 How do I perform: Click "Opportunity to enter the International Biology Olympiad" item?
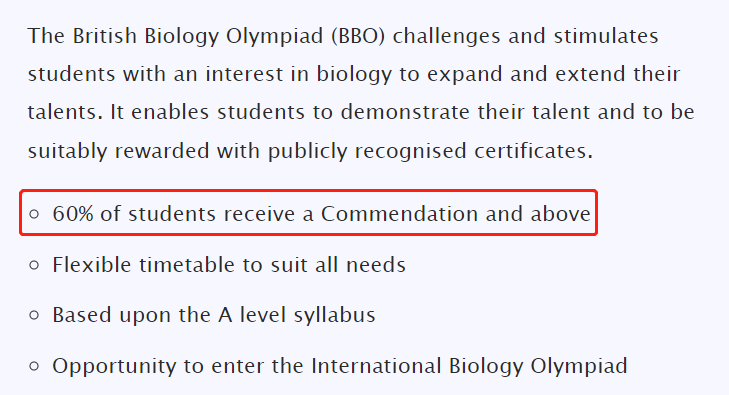340,366
